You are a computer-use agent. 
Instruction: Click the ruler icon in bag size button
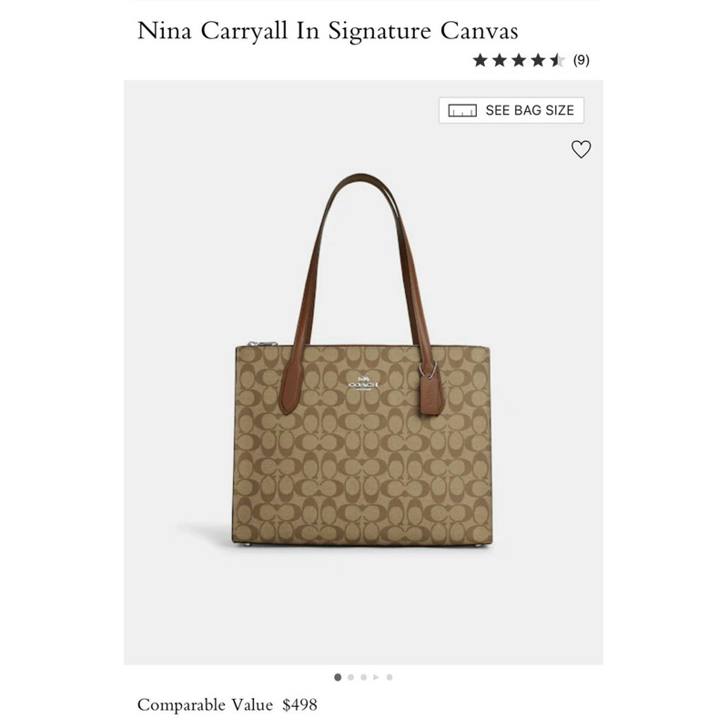click(462, 110)
